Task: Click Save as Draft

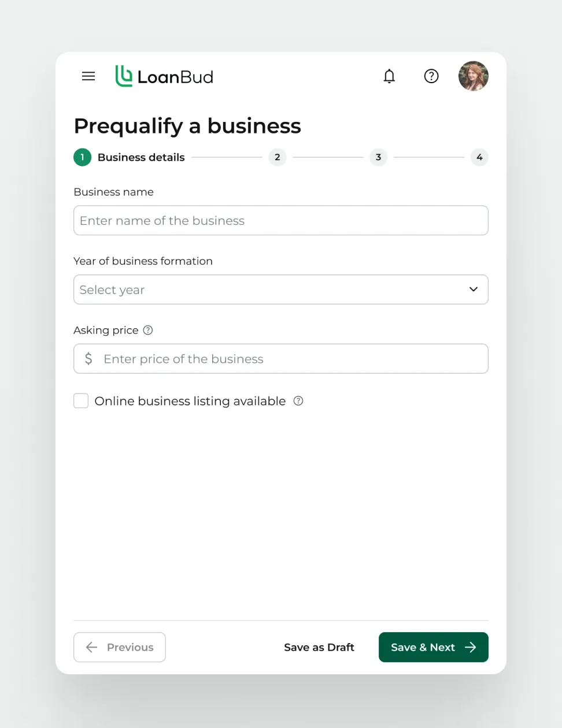Action: coord(319,647)
